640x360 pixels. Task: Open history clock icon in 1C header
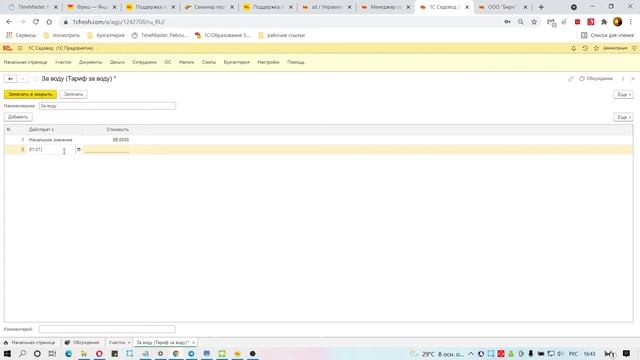coord(585,48)
